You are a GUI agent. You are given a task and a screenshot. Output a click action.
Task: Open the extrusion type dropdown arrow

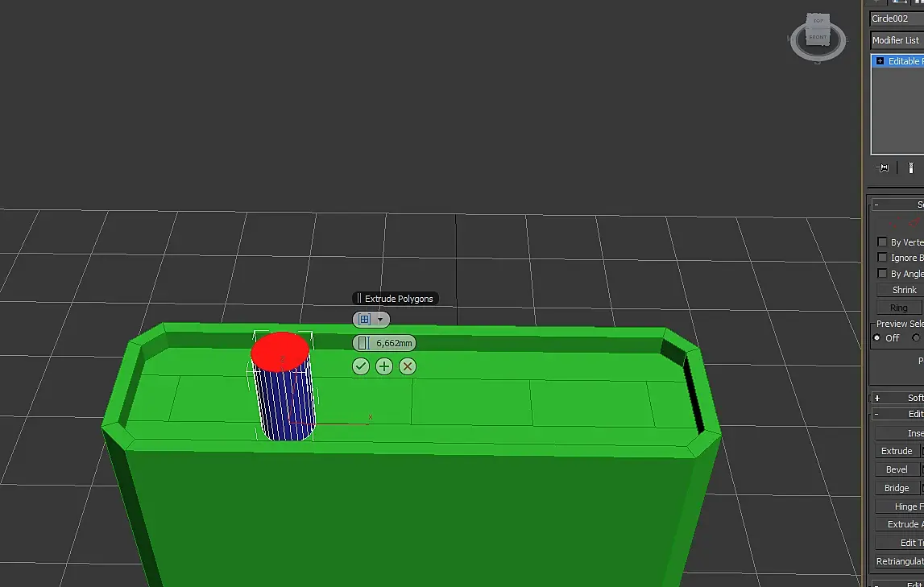click(x=380, y=319)
